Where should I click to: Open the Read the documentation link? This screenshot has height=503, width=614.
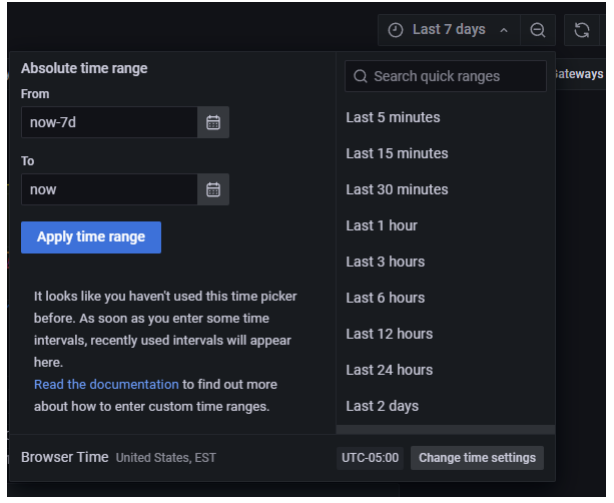(x=106, y=384)
